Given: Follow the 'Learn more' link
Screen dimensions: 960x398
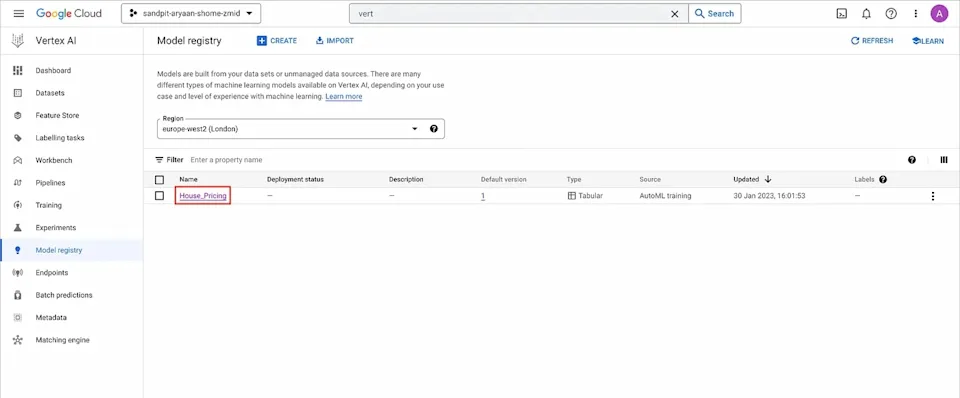Looking at the screenshot, I should pyautogui.click(x=343, y=97).
